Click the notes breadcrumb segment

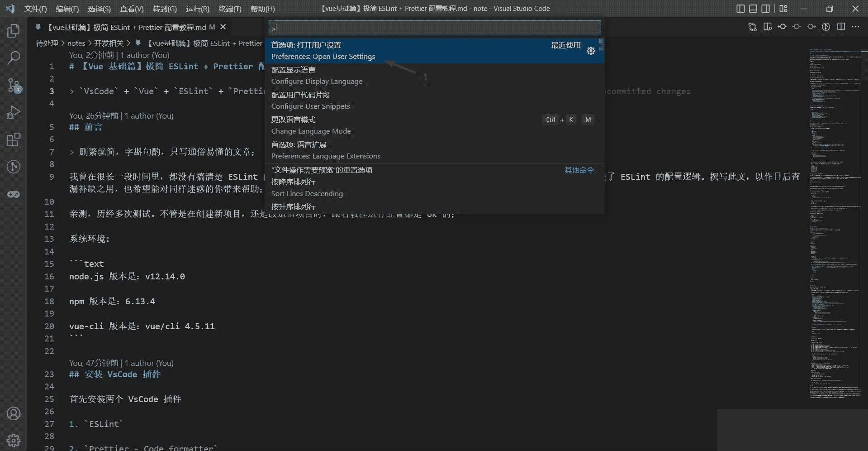76,43
